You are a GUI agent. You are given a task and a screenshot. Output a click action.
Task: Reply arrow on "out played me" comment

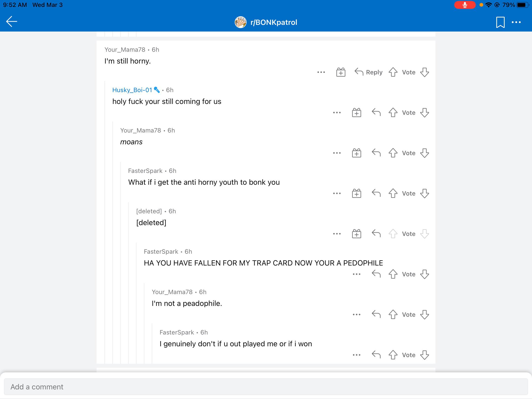(x=376, y=355)
